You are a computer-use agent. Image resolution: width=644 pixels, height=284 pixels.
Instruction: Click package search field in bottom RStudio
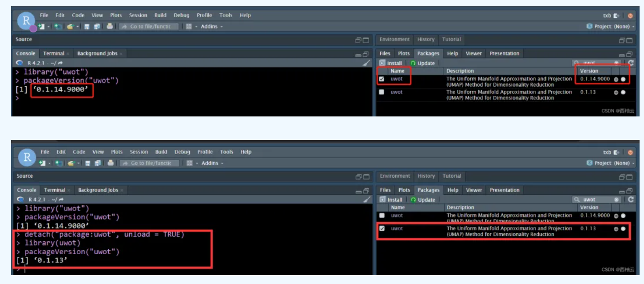click(596, 200)
